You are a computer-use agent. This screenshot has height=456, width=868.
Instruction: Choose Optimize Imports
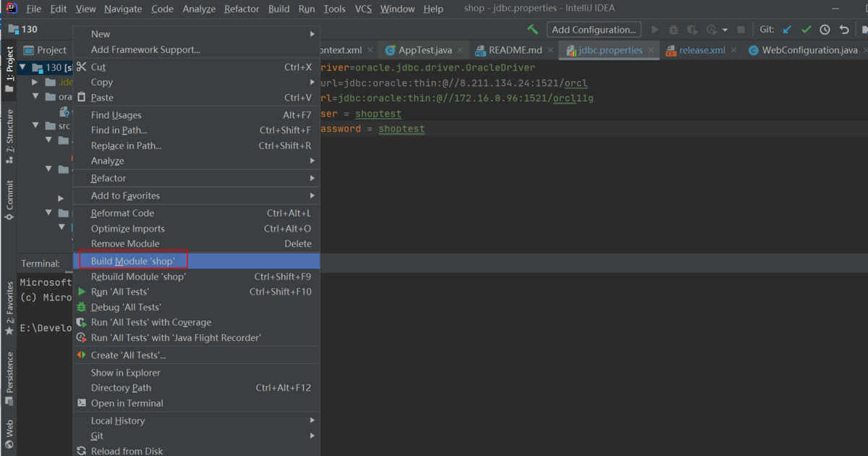pyautogui.click(x=197, y=229)
